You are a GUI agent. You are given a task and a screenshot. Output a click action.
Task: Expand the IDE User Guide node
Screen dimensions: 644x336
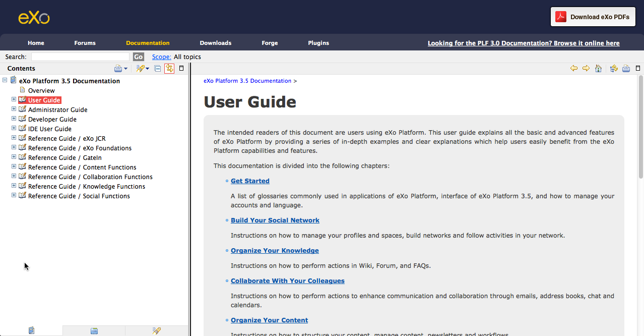14,128
